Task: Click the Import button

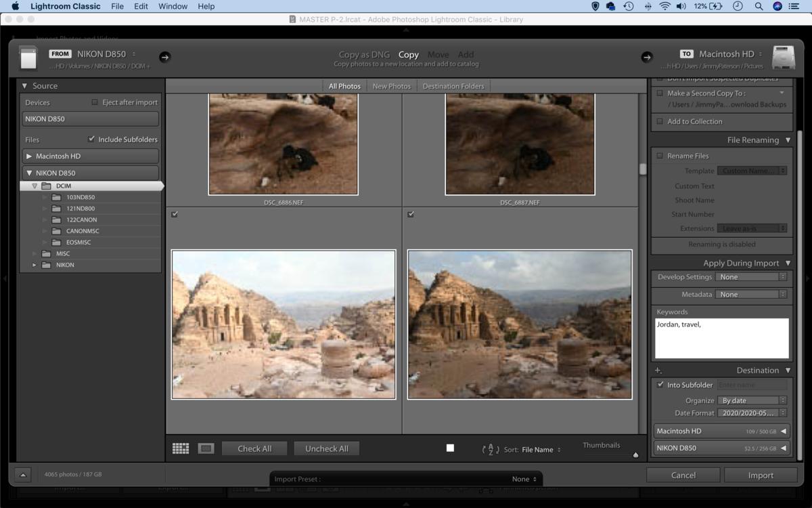Action: tap(761, 475)
